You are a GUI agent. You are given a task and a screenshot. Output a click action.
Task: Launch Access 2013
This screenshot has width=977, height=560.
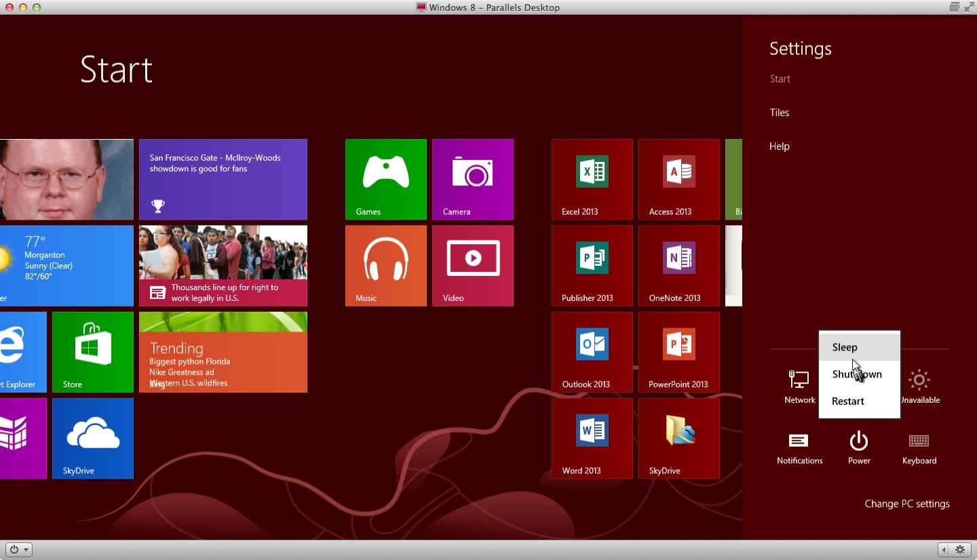coord(679,180)
